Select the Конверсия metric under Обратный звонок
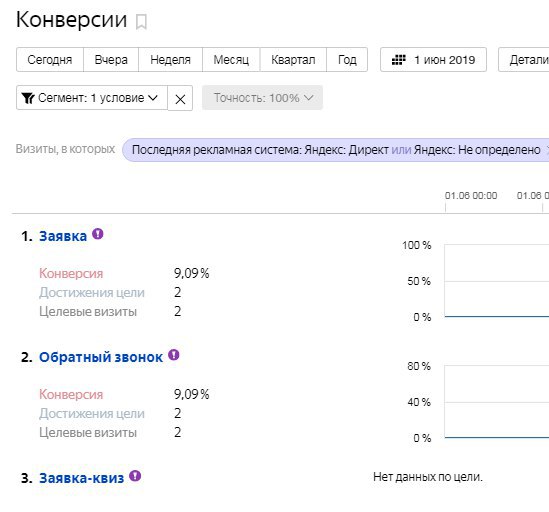 tap(71, 394)
